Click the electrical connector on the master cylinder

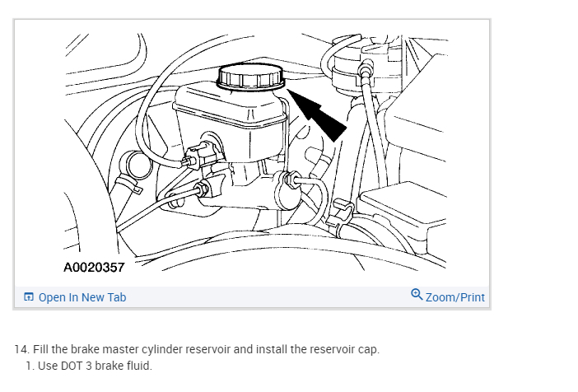202,155
